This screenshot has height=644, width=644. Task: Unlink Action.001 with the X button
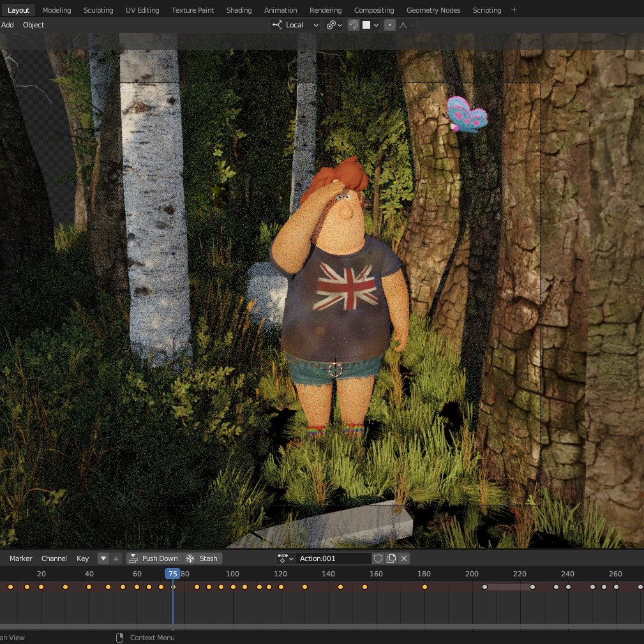pos(404,558)
